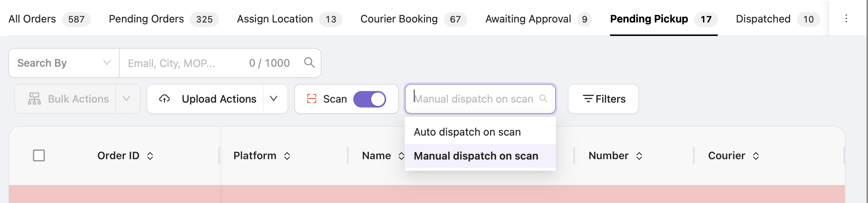Click the Bulk Actions hierarchy icon
868x203 pixels.
coord(34,99)
